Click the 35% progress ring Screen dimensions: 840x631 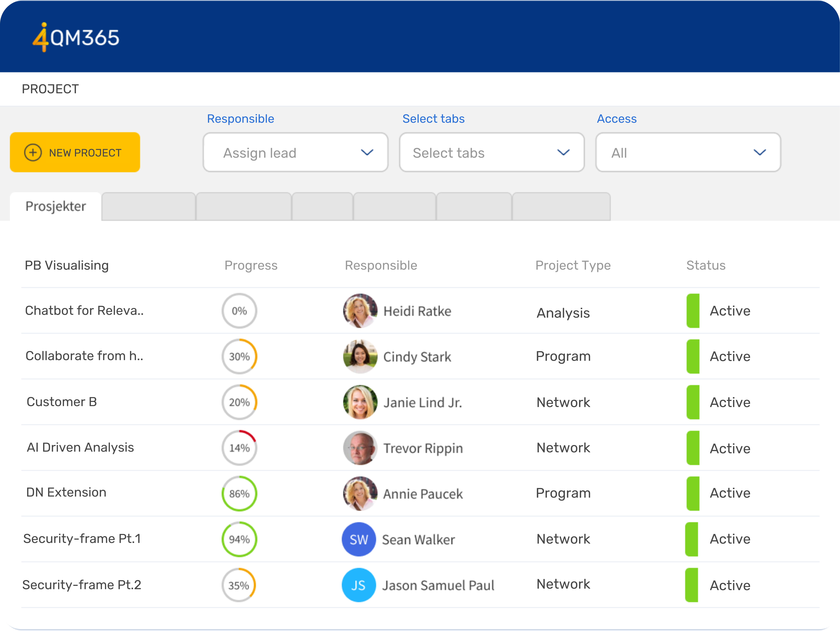239,585
